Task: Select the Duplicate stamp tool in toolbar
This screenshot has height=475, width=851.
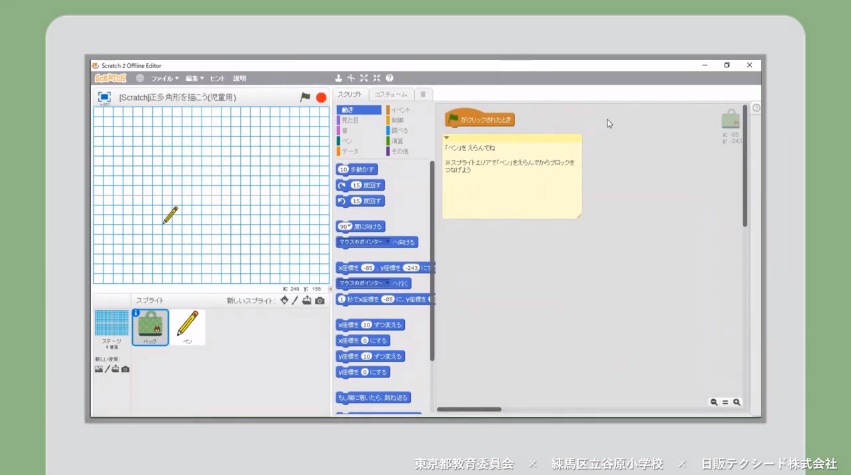Action: click(x=338, y=78)
